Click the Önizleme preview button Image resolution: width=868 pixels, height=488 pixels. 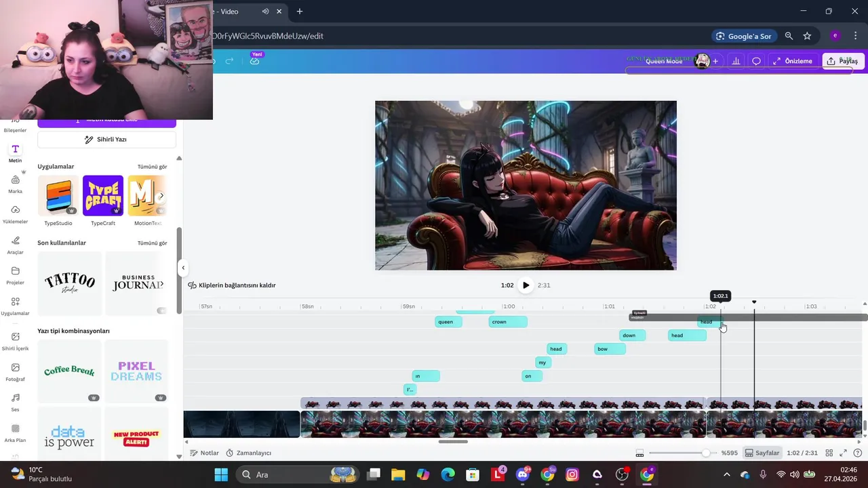click(792, 61)
